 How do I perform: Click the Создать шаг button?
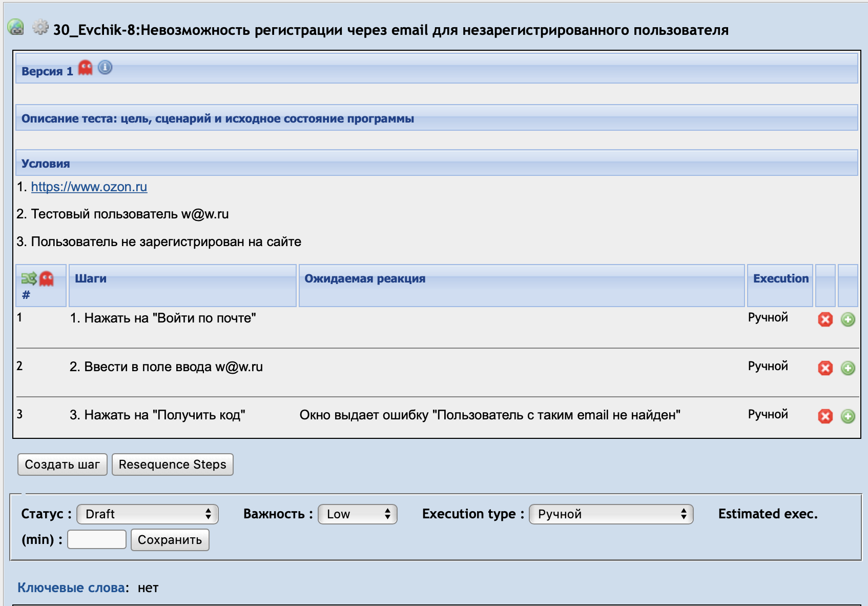(63, 464)
